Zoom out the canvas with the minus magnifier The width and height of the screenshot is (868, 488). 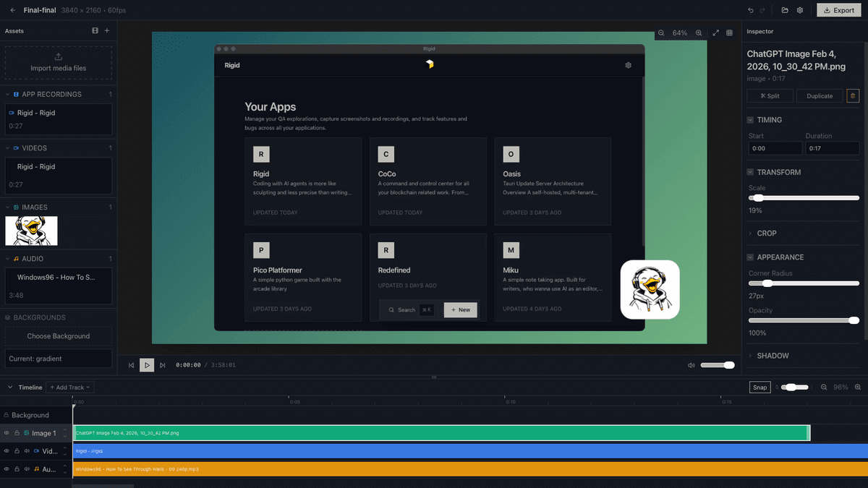pyautogui.click(x=661, y=33)
